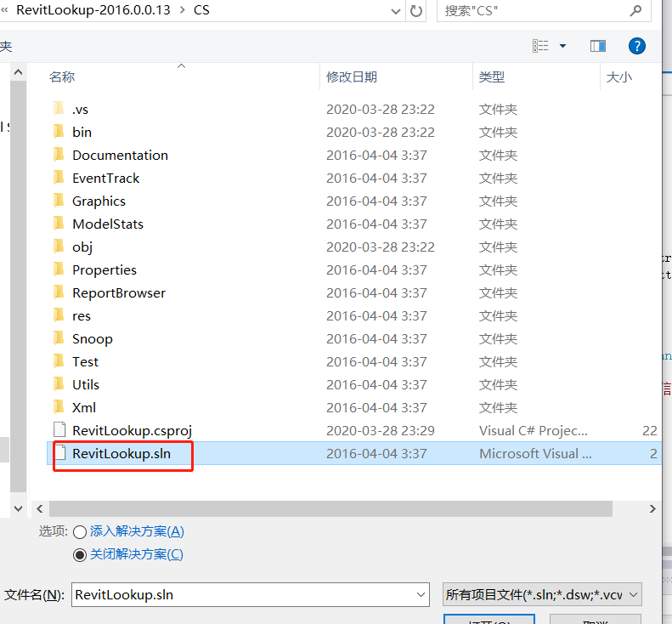Viewport: 672px width, 624px height.
Task: Click the Microsoft Visual ... type cell
Action: pos(535,453)
